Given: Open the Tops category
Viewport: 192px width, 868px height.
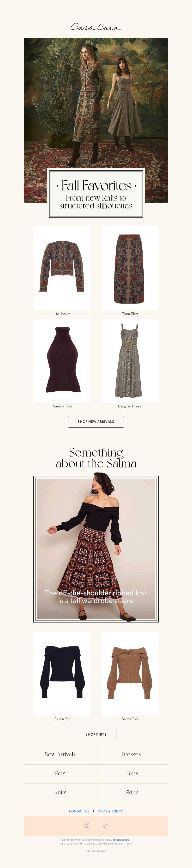Looking at the screenshot, I should click(132, 773).
